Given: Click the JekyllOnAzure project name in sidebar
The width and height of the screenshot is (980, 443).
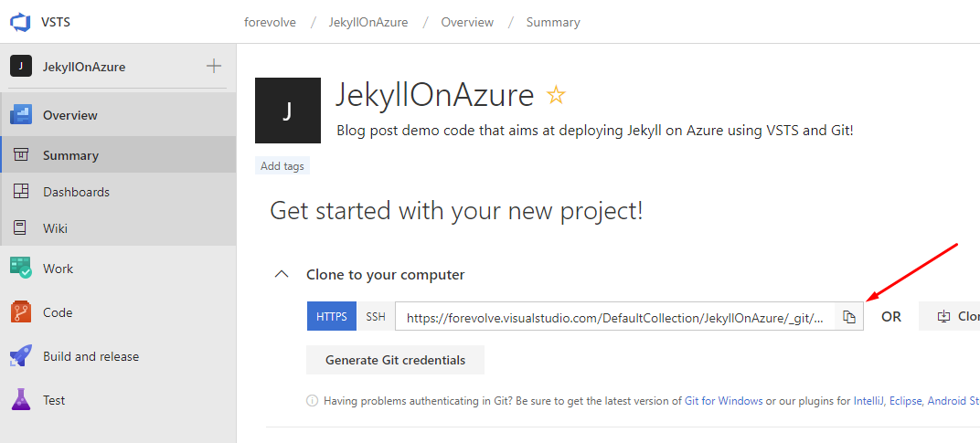Looking at the screenshot, I should pyautogui.click(x=84, y=67).
